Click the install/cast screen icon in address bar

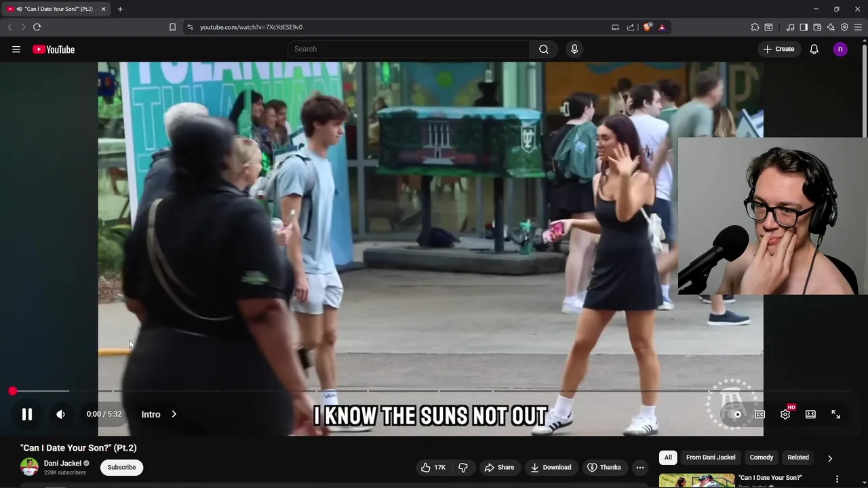coord(615,27)
